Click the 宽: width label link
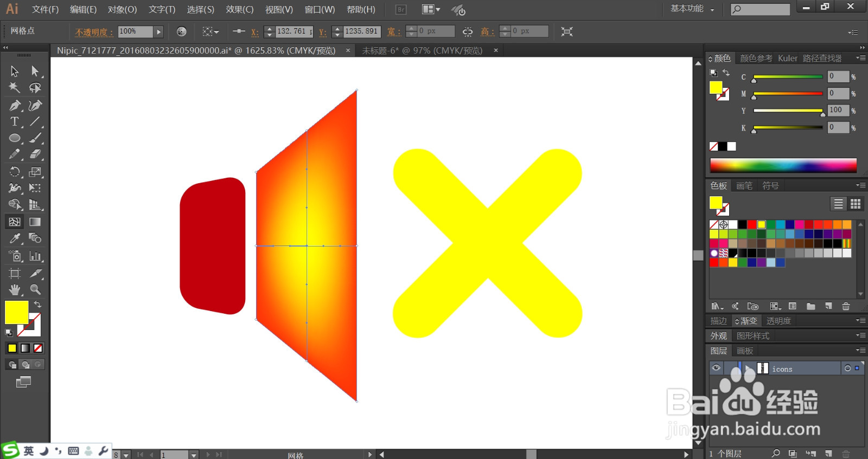The image size is (868, 459). click(394, 32)
